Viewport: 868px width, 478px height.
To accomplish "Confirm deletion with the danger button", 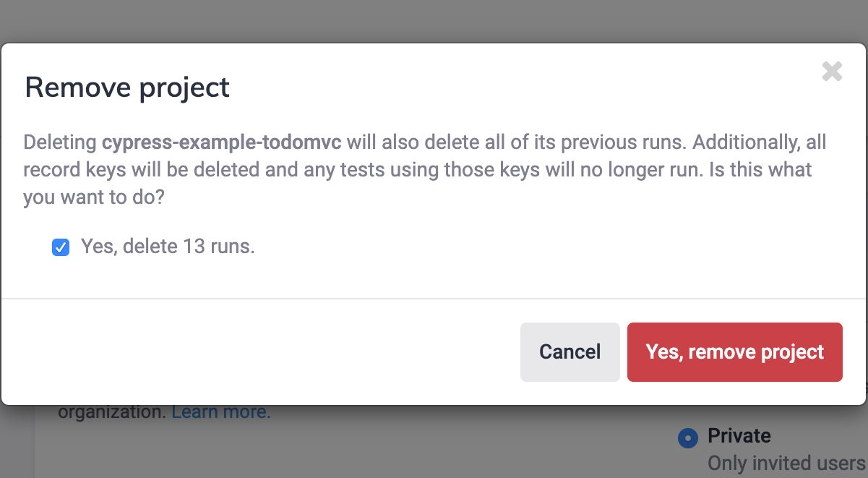I will [x=734, y=352].
